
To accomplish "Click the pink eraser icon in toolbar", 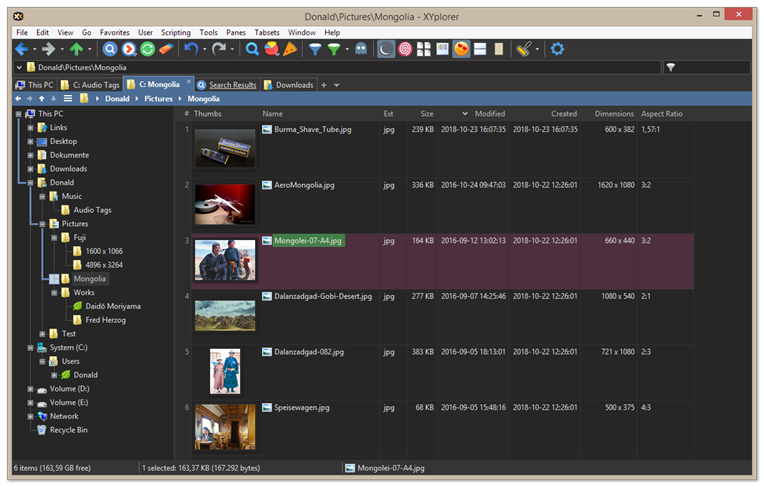I will coord(166,49).
